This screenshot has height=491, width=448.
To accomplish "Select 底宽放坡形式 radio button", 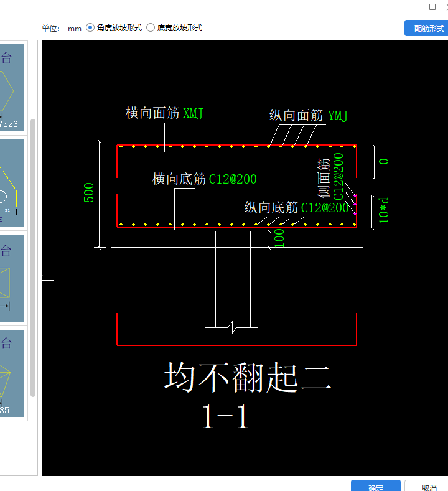I will [151, 27].
